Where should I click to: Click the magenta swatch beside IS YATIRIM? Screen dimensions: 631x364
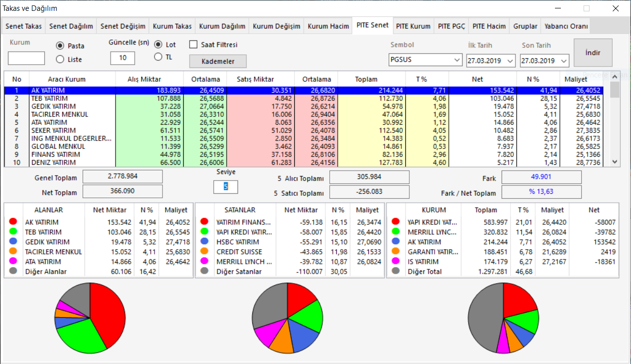[395, 261]
